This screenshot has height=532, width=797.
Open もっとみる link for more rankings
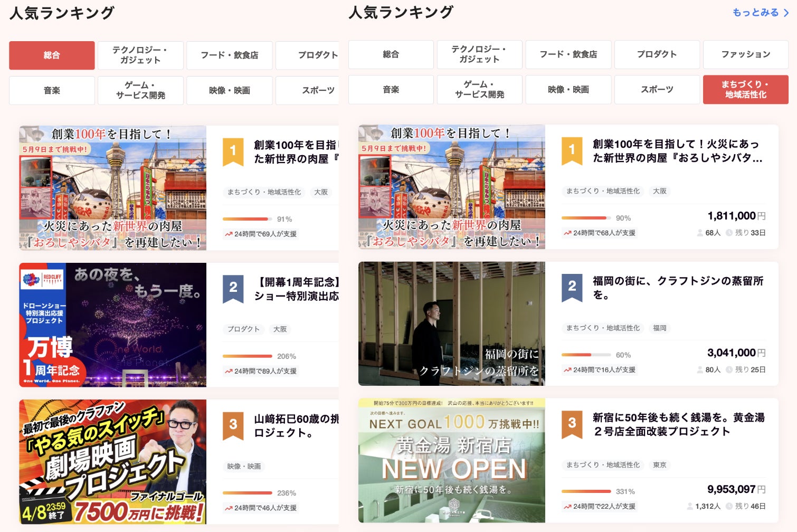pos(755,12)
